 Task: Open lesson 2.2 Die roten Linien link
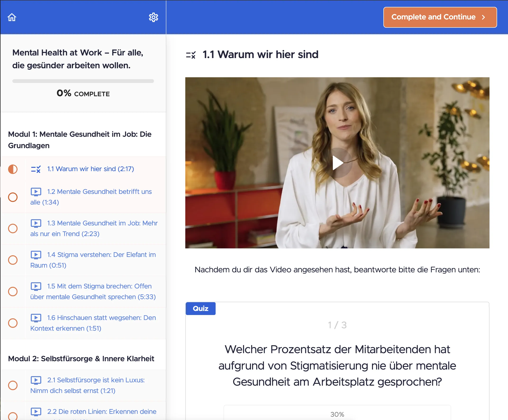(102, 411)
